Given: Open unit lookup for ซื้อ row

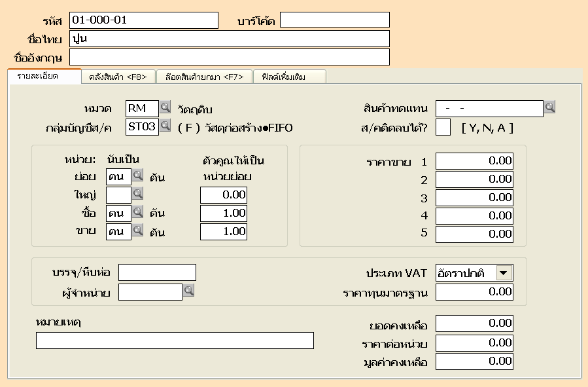Looking at the screenshot, I should coord(137,212).
